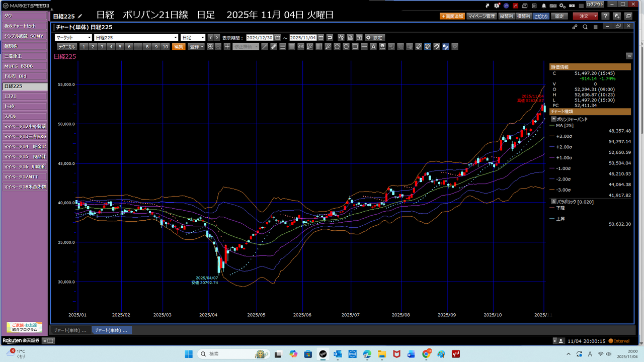Collapse the ボリンジャーバンド legend section
The image size is (644, 362).
[554, 120]
